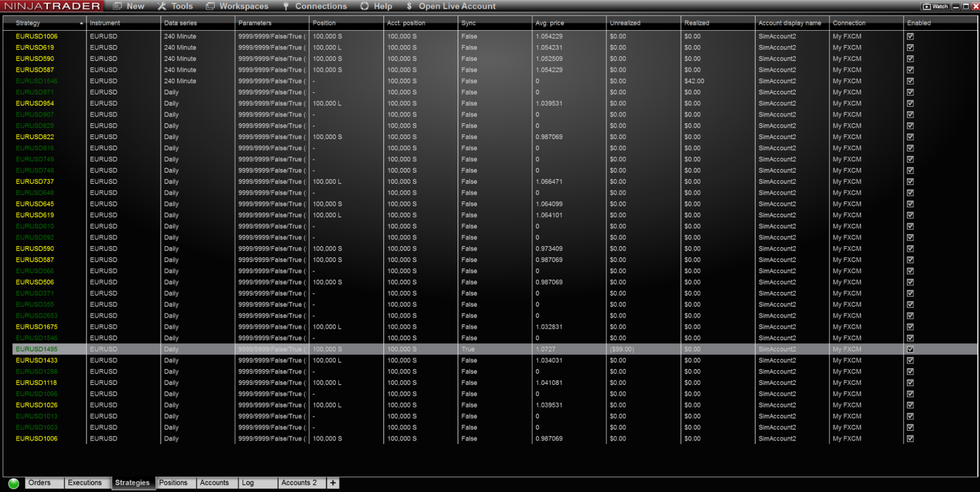Sort by the Sync column header

[495, 23]
